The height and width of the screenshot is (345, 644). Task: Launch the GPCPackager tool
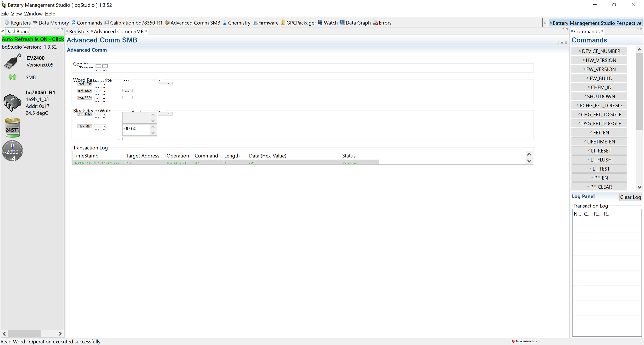click(298, 23)
